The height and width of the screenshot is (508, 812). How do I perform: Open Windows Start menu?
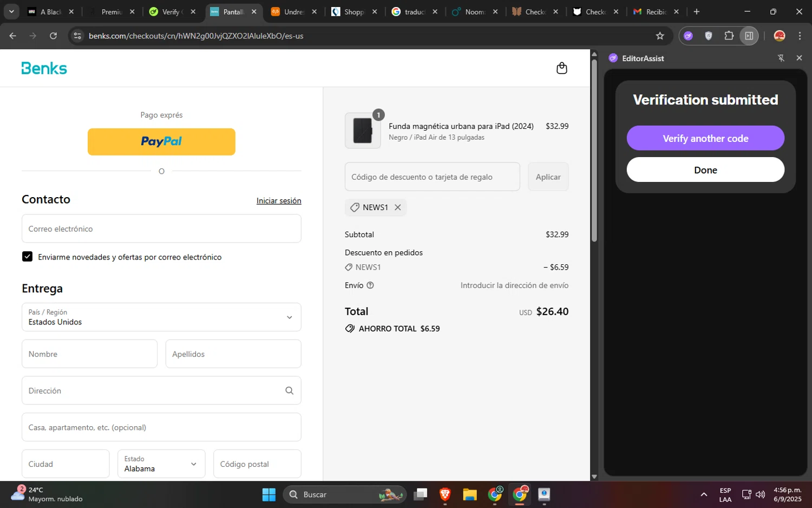[269, 494]
